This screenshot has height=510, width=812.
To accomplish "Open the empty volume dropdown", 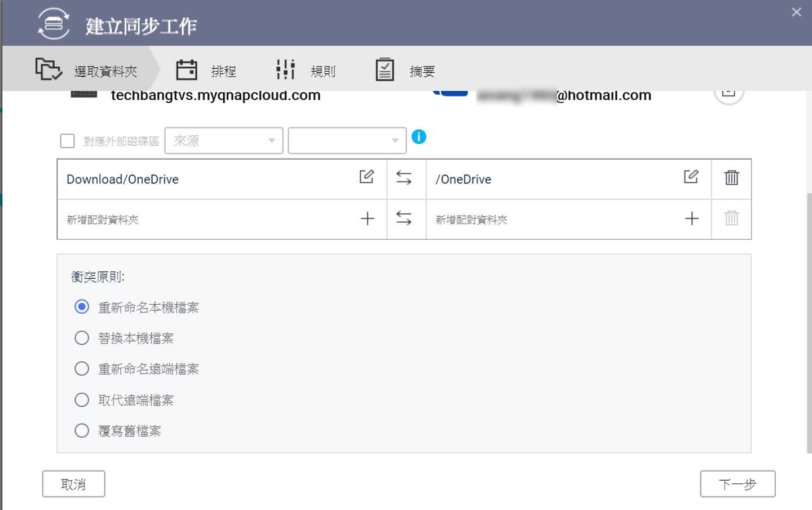I will pyautogui.click(x=347, y=140).
